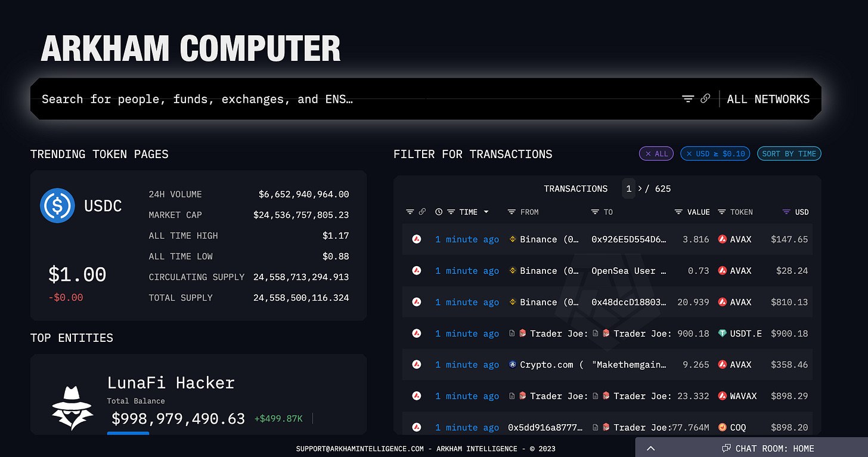The image size is (868, 457).
Task: Click the AVAX token icon in $147.65 row
Action: pos(723,239)
